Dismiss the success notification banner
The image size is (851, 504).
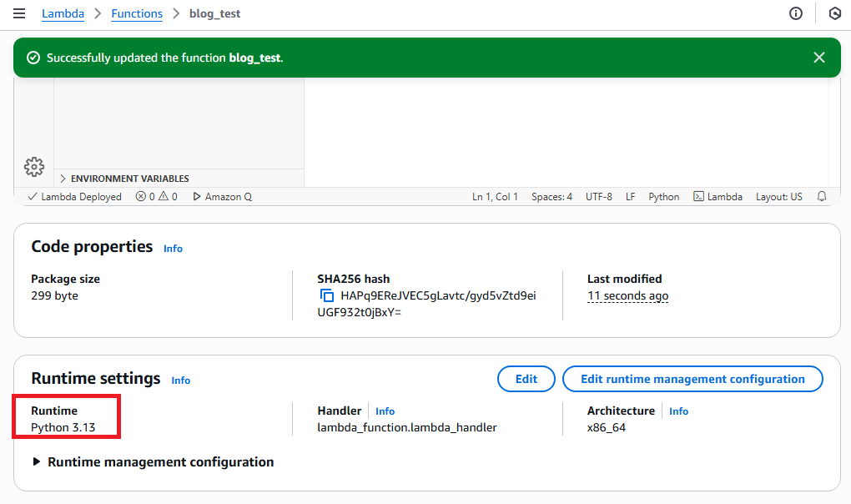pos(818,58)
